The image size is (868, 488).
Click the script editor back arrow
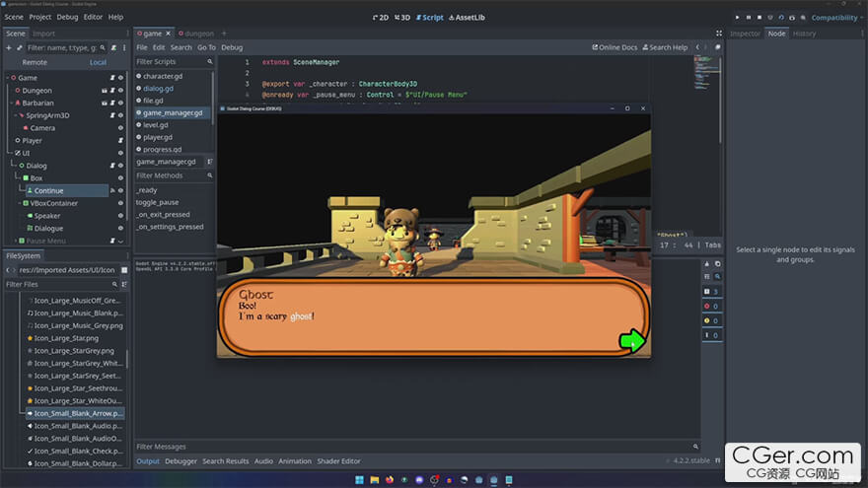click(697, 47)
